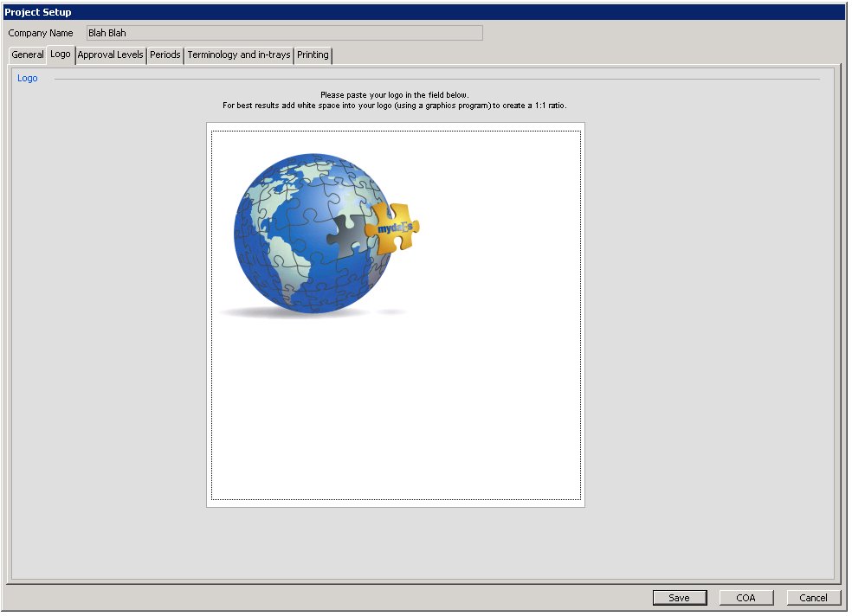Click the 'For best results' hint text
The width and height of the screenshot is (852, 616).
tap(395, 106)
